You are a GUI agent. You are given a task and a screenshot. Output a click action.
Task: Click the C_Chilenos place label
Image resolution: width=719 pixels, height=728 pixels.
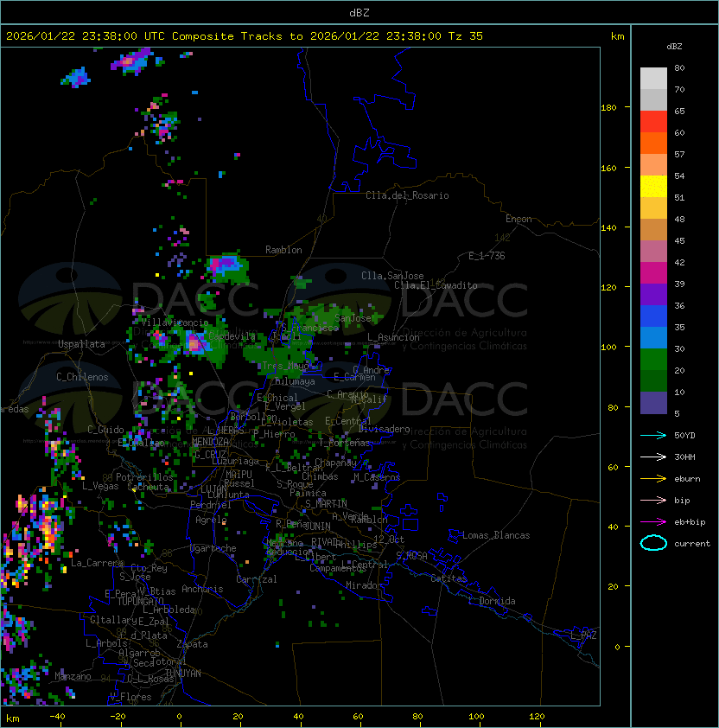click(x=82, y=377)
